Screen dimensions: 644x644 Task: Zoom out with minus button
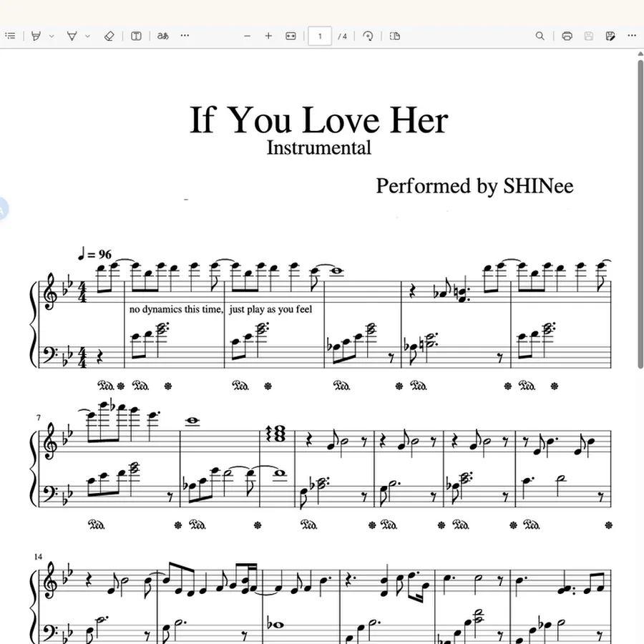(x=248, y=36)
